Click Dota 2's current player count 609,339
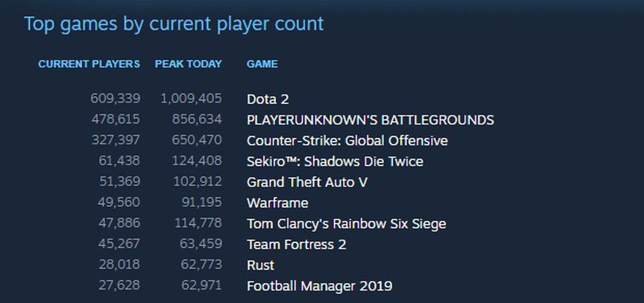Image resolution: width=644 pixels, height=303 pixels. [x=115, y=99]
